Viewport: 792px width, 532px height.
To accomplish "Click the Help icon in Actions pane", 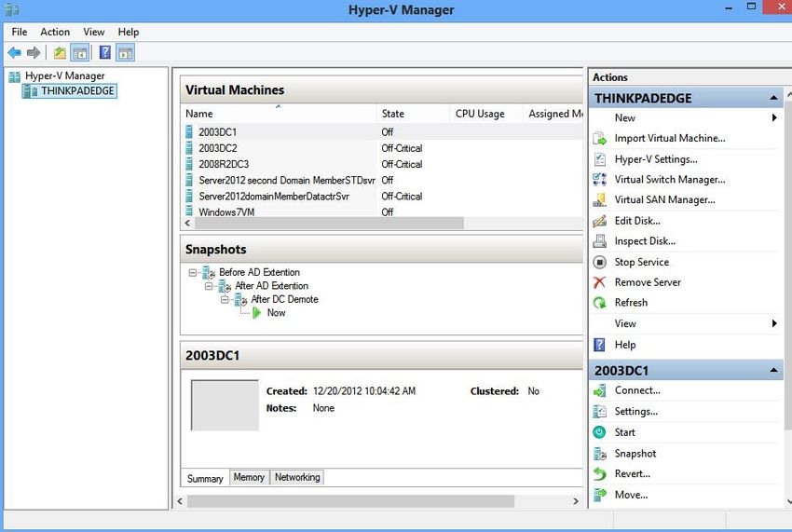I will pos(599,345).
